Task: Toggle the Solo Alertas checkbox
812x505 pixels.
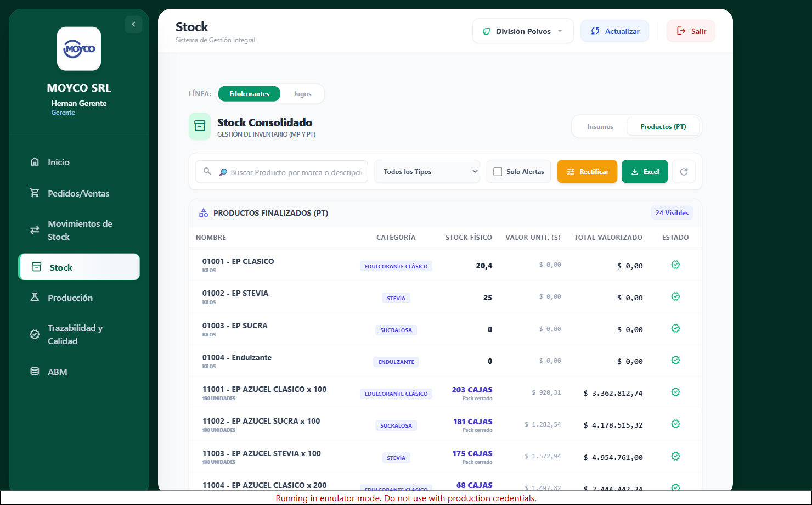Action: tap(498, 172)
